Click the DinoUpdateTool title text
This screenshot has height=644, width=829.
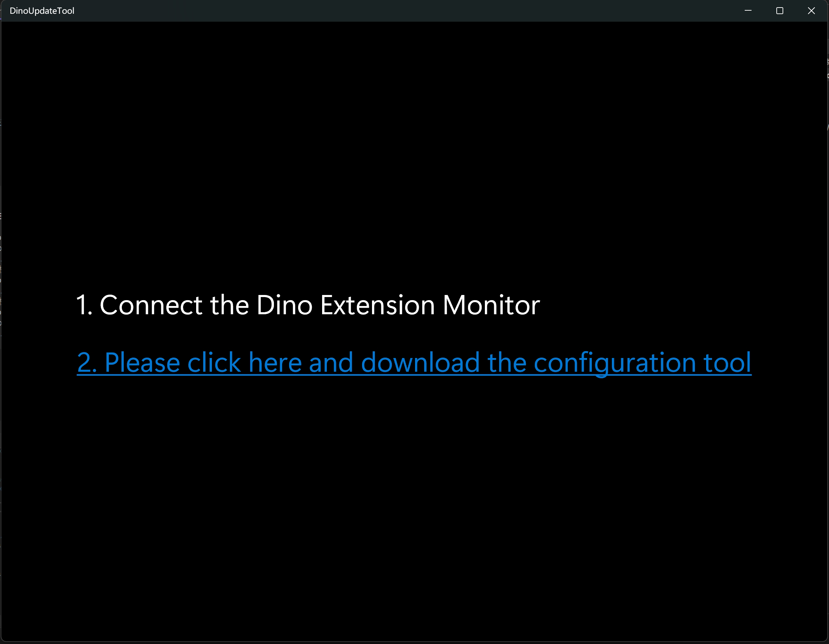(42, 11)
